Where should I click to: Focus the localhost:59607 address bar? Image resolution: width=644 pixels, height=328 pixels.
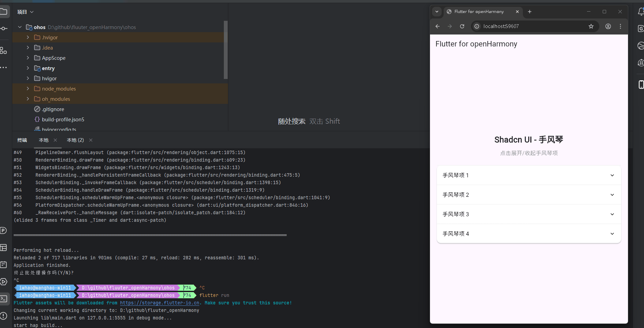point(534,26)
